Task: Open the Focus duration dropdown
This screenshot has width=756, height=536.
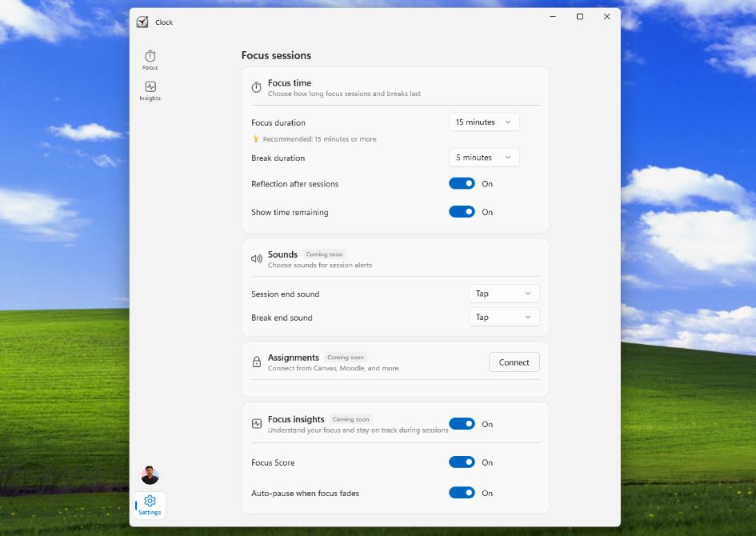Action: (484, 122)
